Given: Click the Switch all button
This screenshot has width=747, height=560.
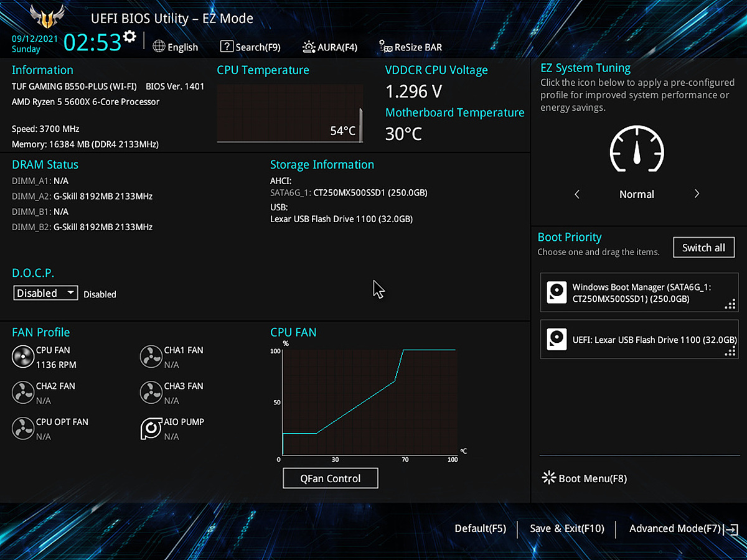Looking at the screenshot, I should [703, 248].
